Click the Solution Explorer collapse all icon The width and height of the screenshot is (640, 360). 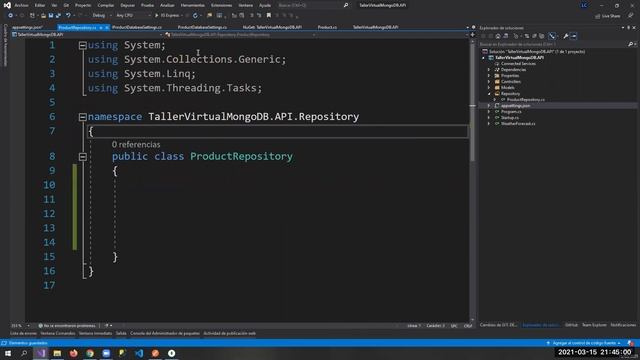534,36
